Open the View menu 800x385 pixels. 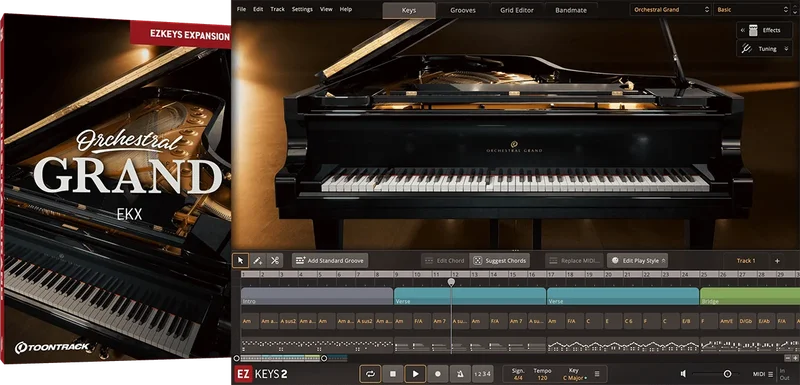point(326,9)
